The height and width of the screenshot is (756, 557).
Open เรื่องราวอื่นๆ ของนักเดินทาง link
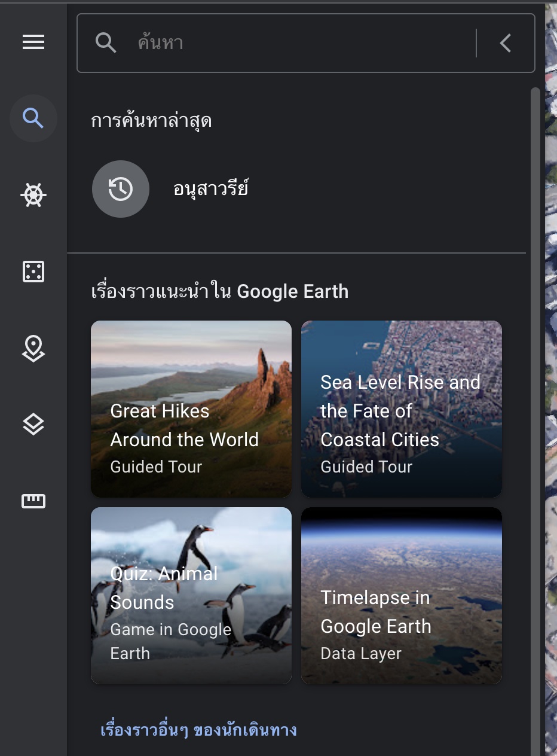198,730
